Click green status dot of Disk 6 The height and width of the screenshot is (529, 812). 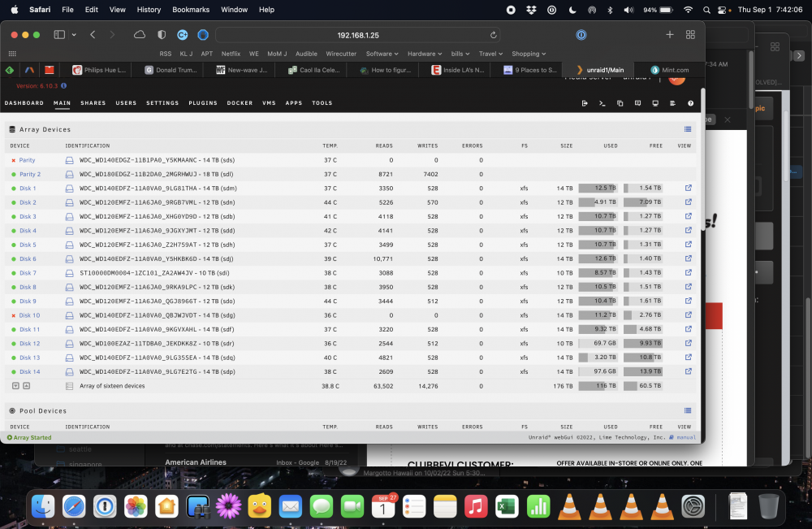pos(14,259)
